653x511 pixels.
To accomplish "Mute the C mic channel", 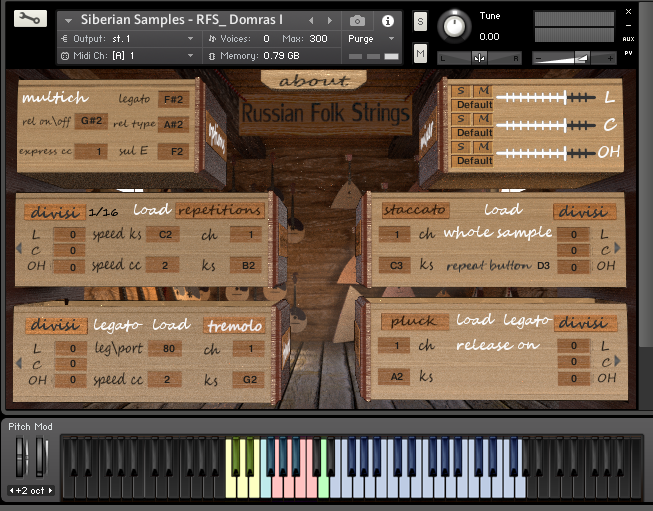I will tap(483, 119).
